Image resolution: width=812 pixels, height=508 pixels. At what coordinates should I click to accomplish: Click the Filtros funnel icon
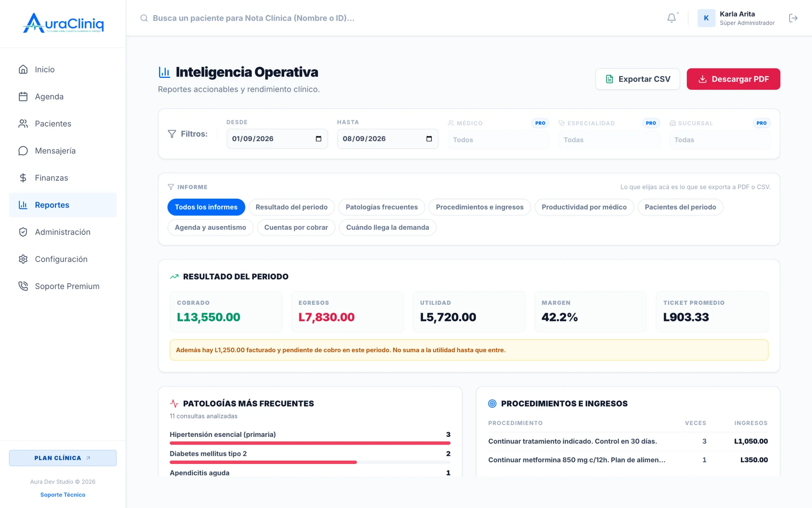tap(172, 134)
